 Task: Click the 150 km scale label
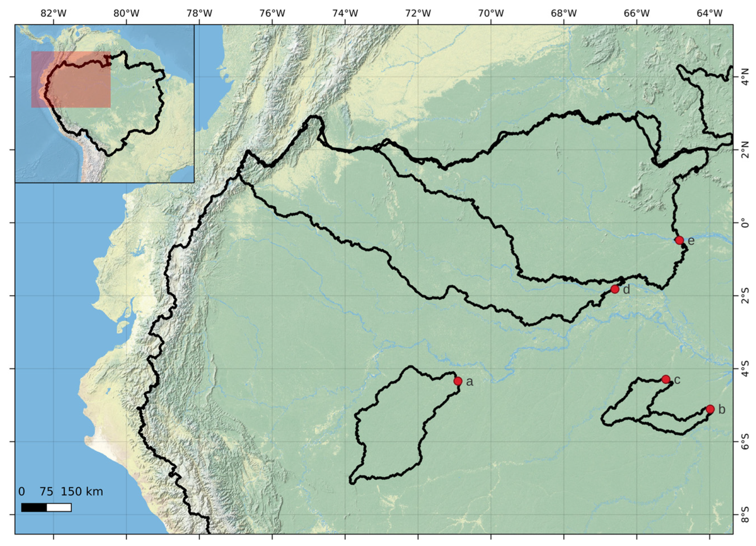coord(82,492)
